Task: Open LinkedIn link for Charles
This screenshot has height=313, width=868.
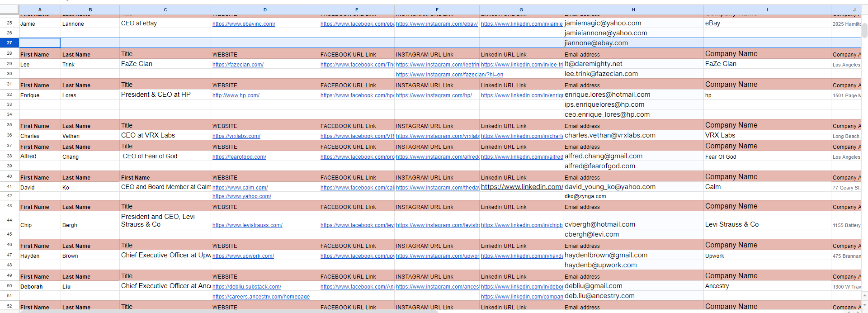Action: coord(522,136)
